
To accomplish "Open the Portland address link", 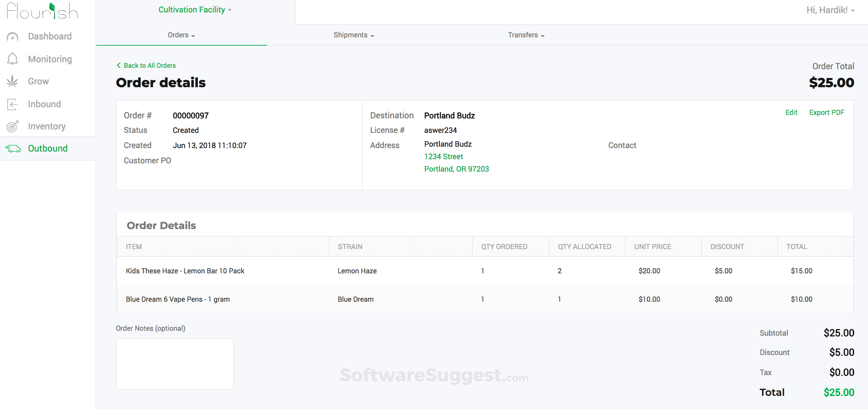I will point(456,169).
